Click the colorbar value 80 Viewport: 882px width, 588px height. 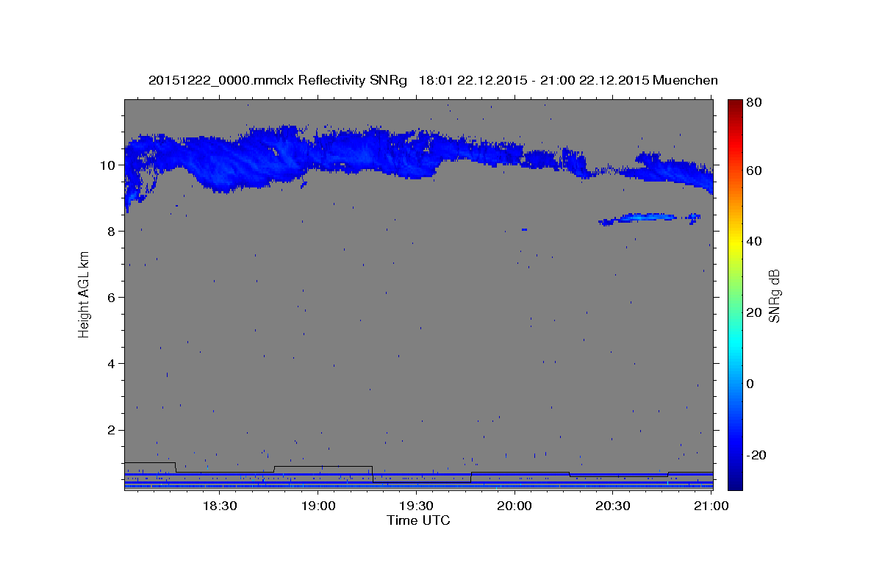(x=755, y=103)
